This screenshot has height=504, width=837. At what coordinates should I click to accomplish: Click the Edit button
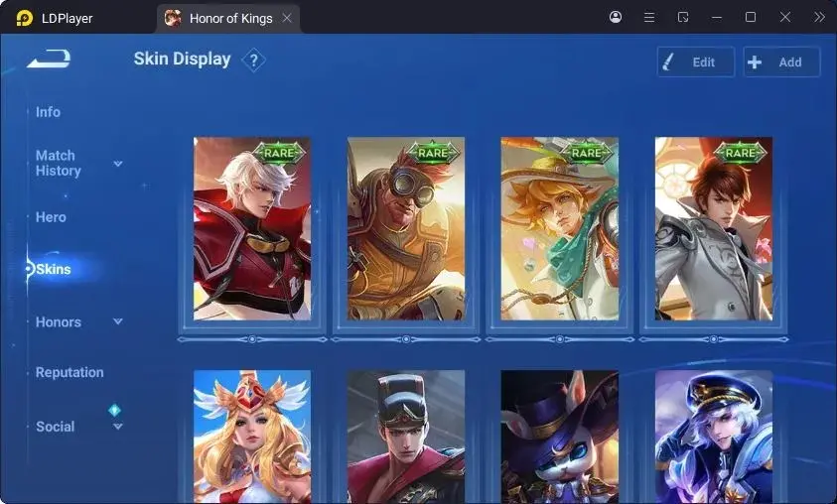696,62
